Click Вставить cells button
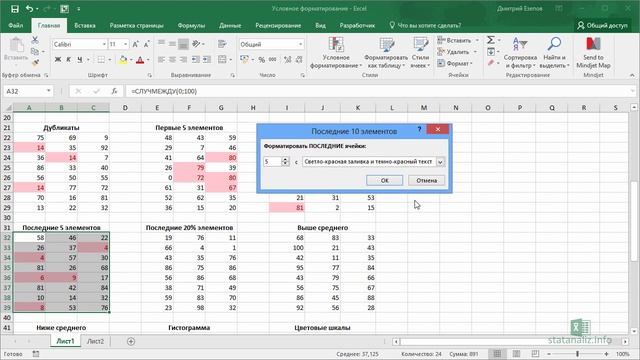 click(x=458, y=40)
